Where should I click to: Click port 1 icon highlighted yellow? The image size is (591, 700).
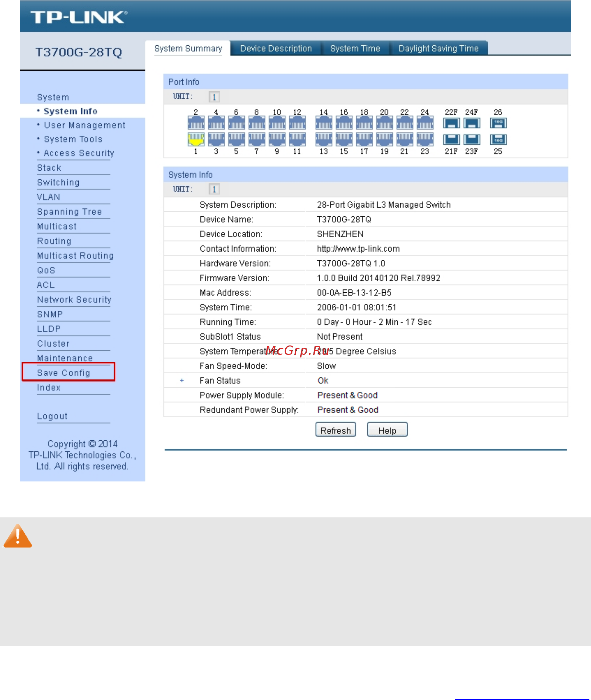click(196, 139)
